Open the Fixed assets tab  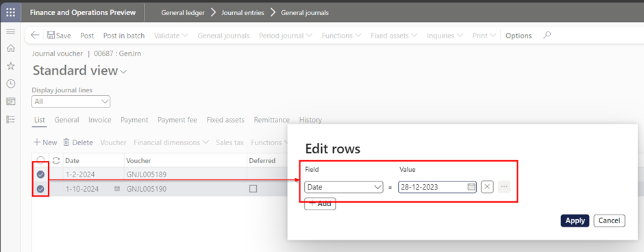coord(225,120)
